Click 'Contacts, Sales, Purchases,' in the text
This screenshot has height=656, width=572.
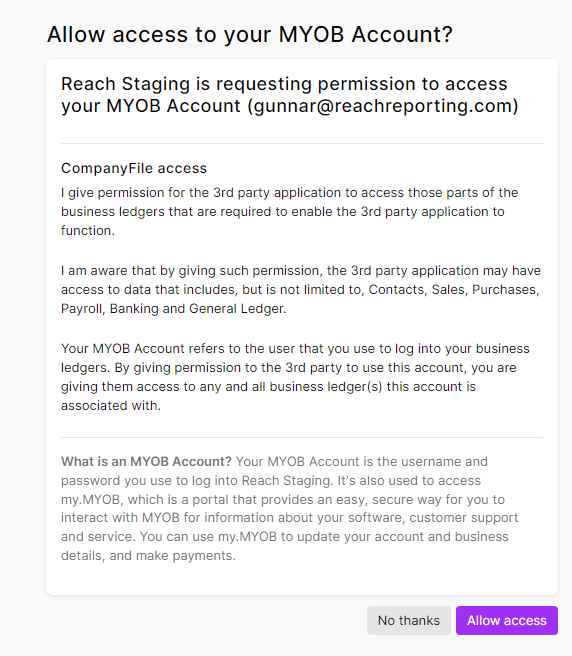[454, 290]
